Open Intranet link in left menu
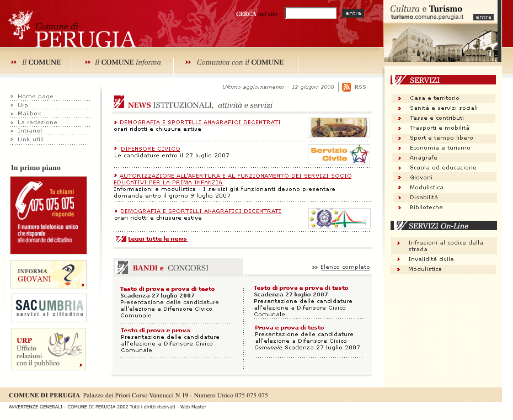The image size is (513, 420). coord(30,131)
